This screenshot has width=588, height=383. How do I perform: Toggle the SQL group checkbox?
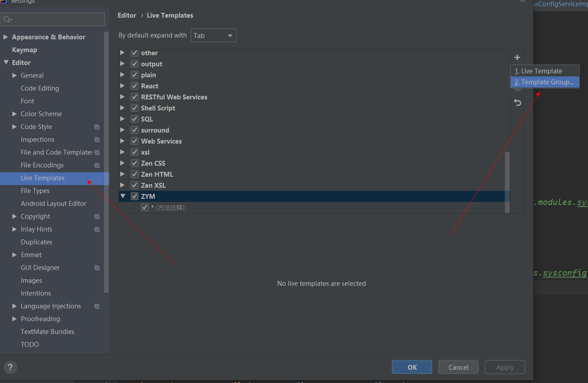click(x=135, y=119)
